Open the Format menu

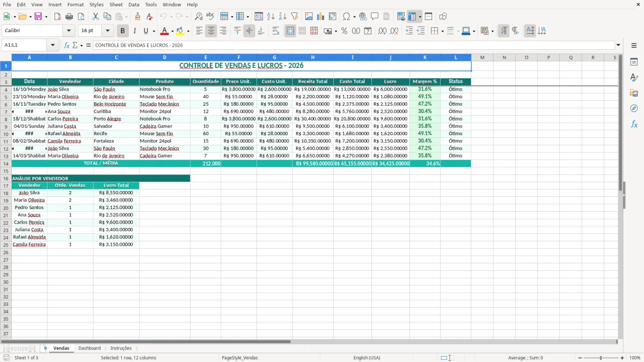(x=75, y=4)
